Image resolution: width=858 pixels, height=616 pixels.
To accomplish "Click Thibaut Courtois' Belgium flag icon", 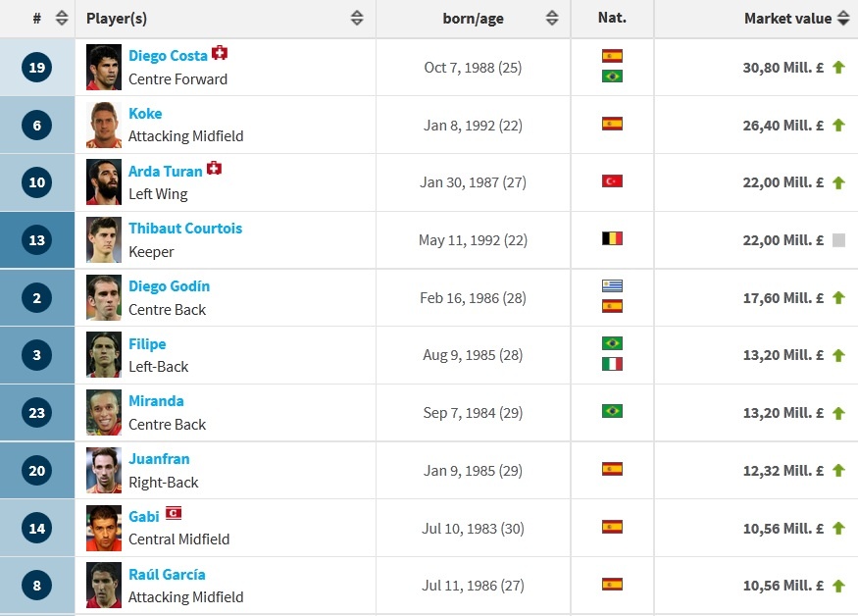I will (612, 238).
